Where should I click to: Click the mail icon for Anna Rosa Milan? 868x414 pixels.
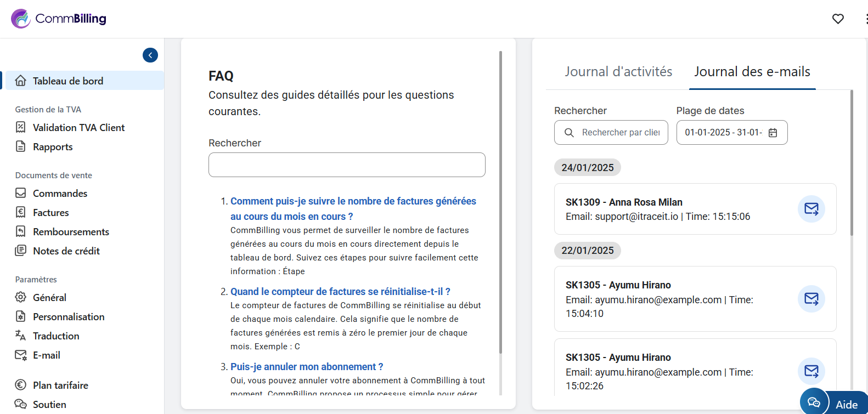(811, 209)
